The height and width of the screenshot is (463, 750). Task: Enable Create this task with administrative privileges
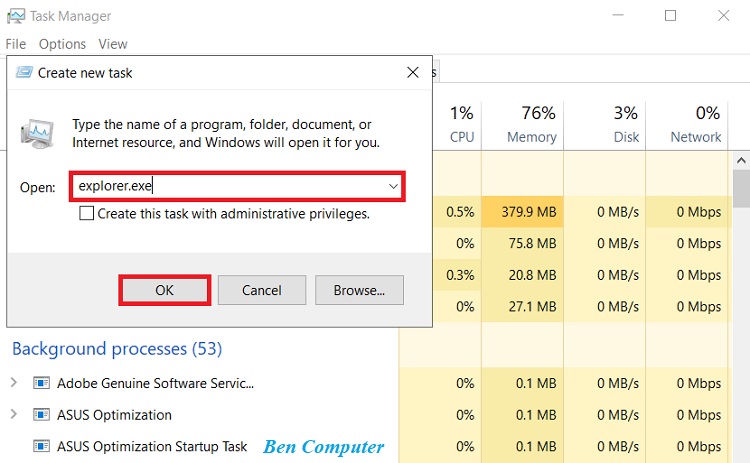click(x=87, y=213)
